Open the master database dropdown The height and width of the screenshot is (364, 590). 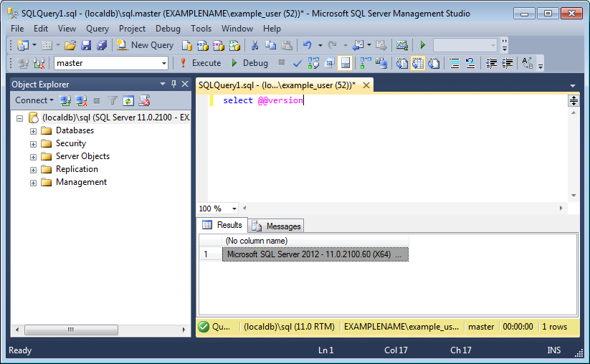(x=164, y=63)
